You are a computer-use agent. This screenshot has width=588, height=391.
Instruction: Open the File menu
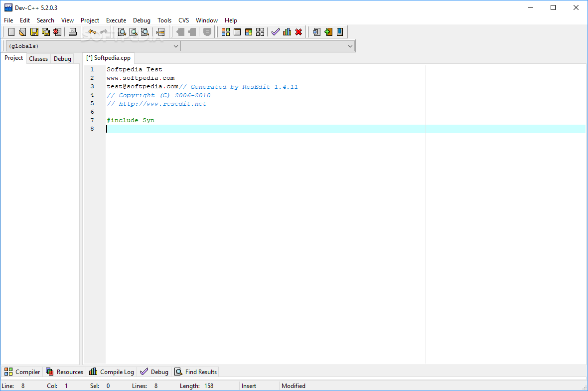(x=8, y=20)
